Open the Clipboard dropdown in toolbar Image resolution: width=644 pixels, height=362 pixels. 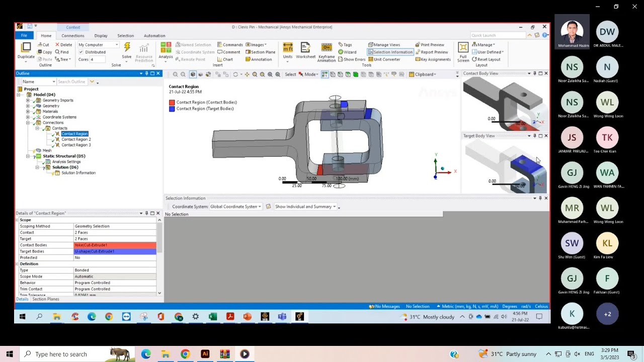point(423,74)
